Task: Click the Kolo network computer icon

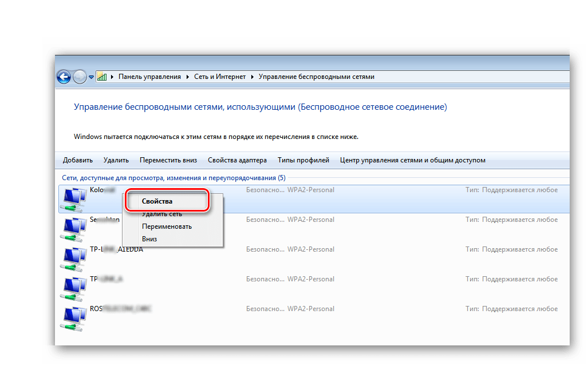Action: [x=73, y=199]
